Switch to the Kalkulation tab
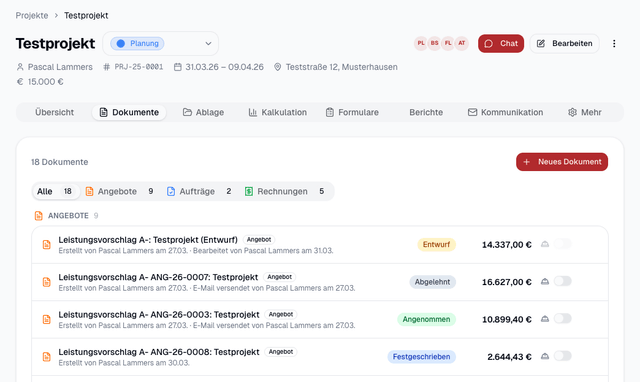 click(278, 112)
